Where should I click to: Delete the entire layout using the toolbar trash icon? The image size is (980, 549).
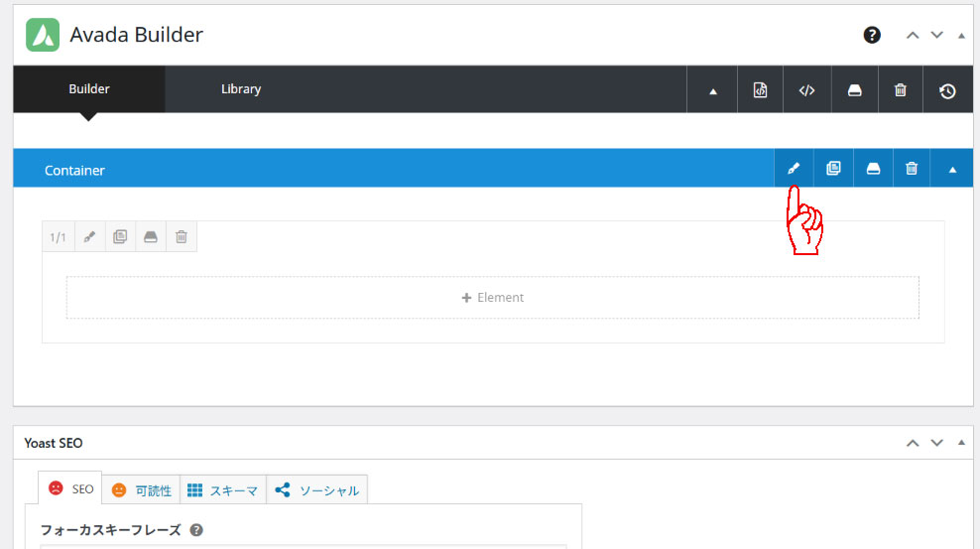click(901, 90)
